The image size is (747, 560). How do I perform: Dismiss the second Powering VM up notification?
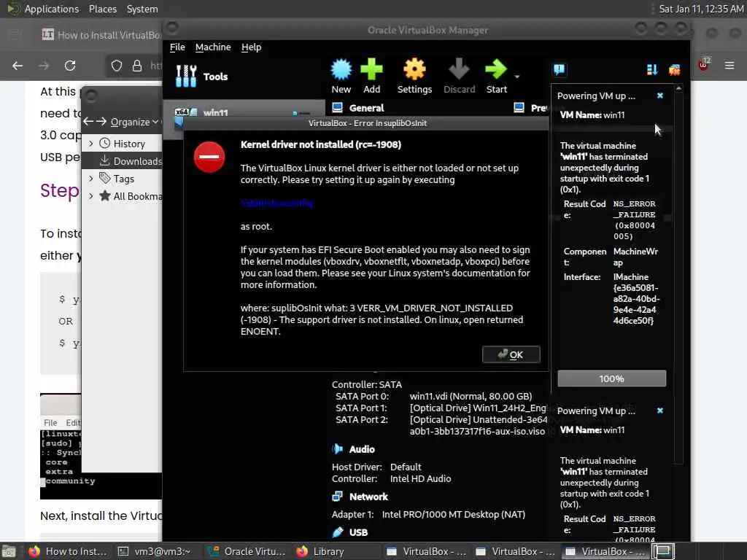click(659, 411)
